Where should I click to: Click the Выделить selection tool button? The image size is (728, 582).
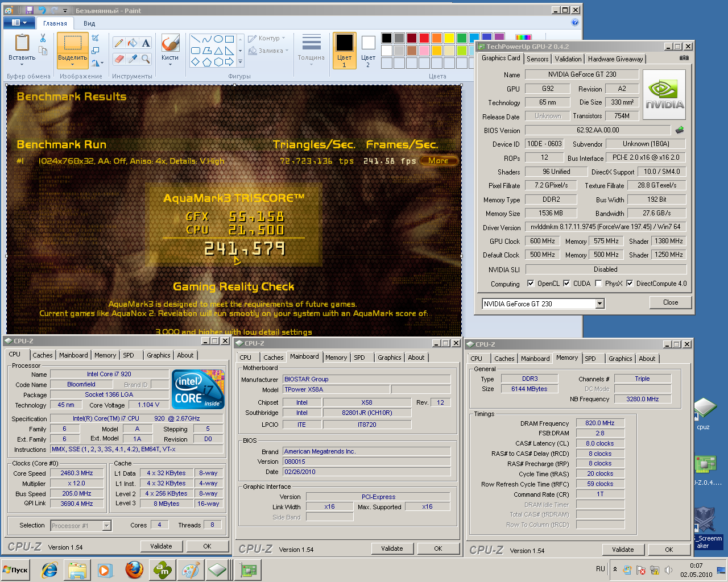(x=72, y=51)
